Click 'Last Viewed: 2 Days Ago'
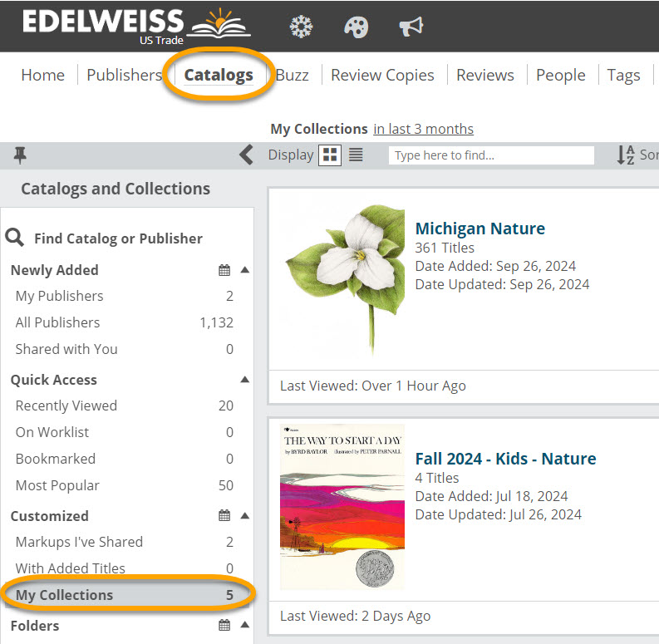 [355, 616]
